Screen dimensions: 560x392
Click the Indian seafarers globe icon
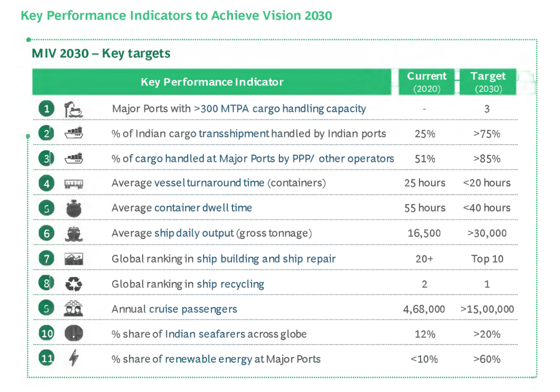[x=73, y=334]
